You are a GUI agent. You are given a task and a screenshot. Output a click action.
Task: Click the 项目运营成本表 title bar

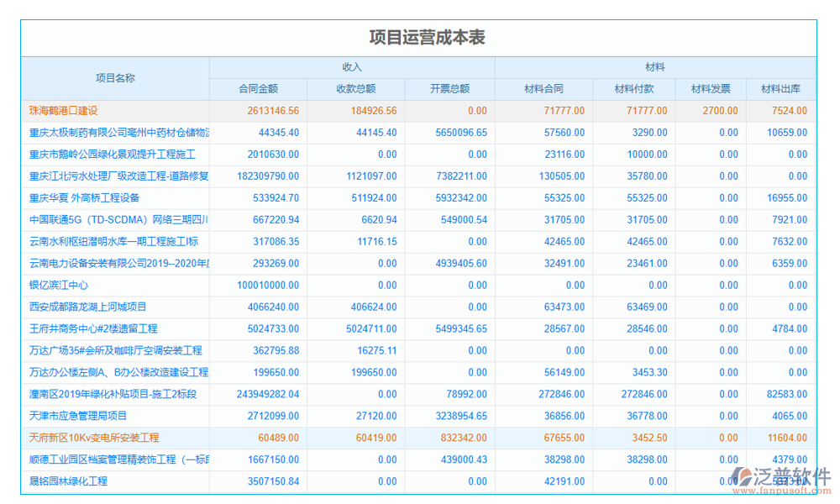(x=428, y=36)
